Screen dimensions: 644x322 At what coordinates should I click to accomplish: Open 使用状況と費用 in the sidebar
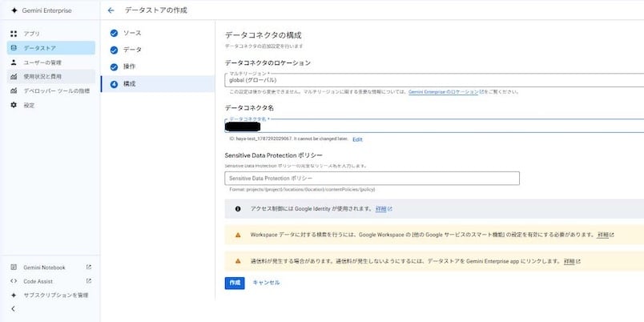pyautogui.click(x=51, y=76)
